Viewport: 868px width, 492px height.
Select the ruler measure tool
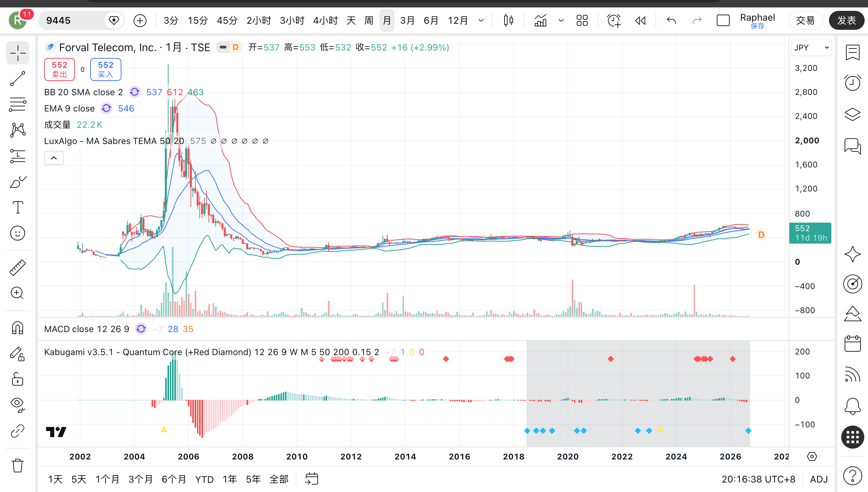click(x=18, y=268)
